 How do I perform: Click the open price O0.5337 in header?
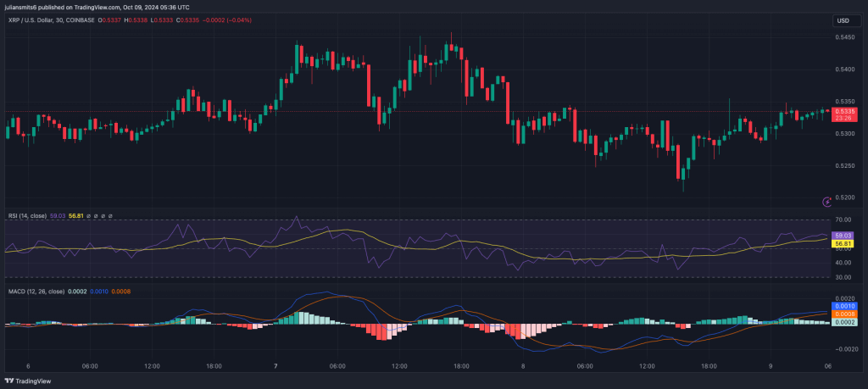pyautogui.click(x=109, y=20)
